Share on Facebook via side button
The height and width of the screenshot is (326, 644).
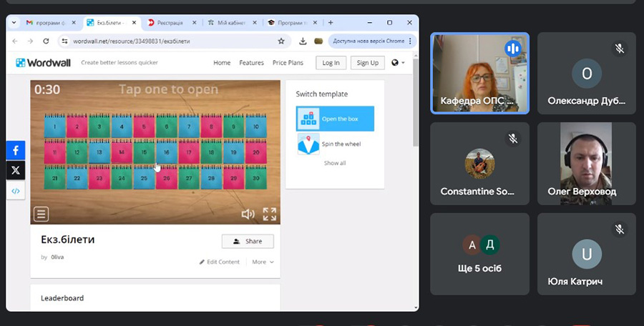click(x=16, y=150)
